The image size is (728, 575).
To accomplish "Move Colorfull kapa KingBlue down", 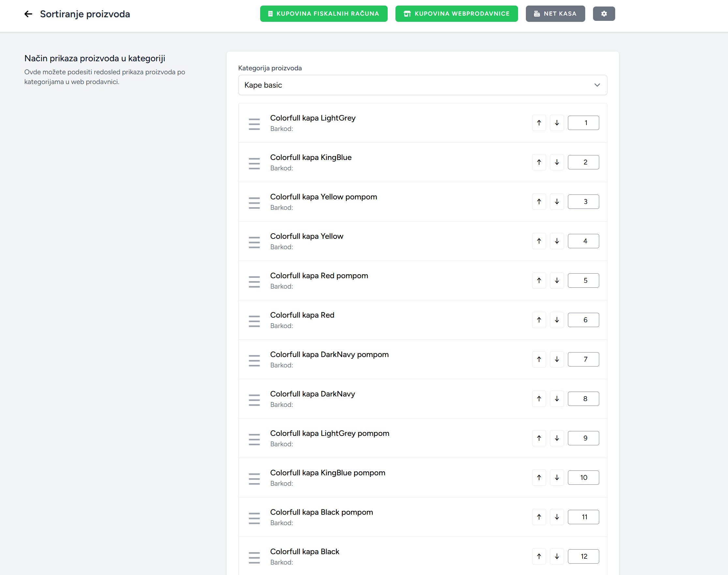I will point(557,162).
